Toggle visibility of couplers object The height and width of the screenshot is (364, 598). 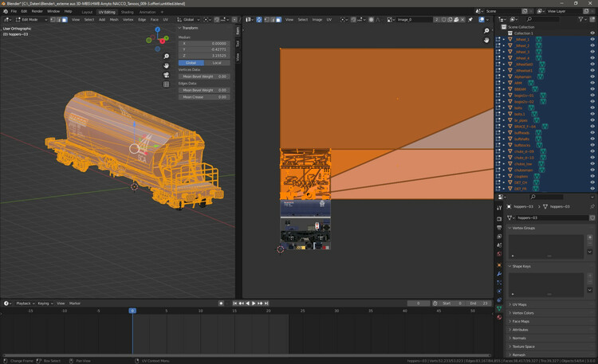[592, 176]
